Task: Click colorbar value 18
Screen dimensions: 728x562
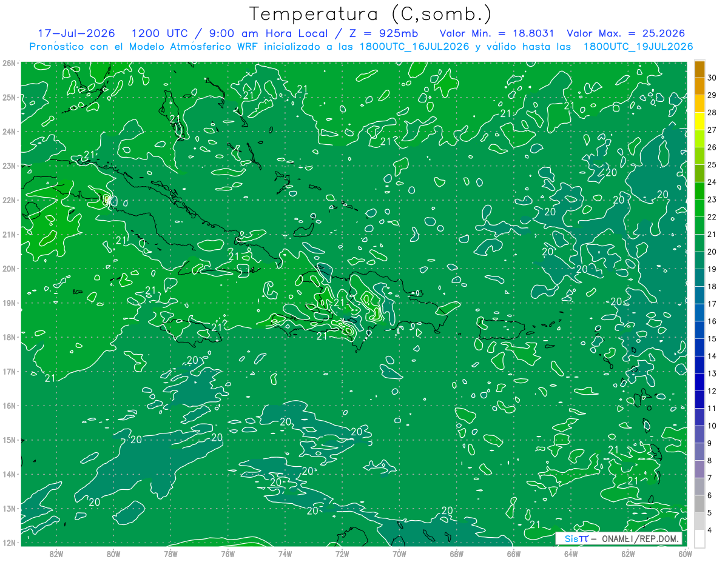Action: pos(712,286)
